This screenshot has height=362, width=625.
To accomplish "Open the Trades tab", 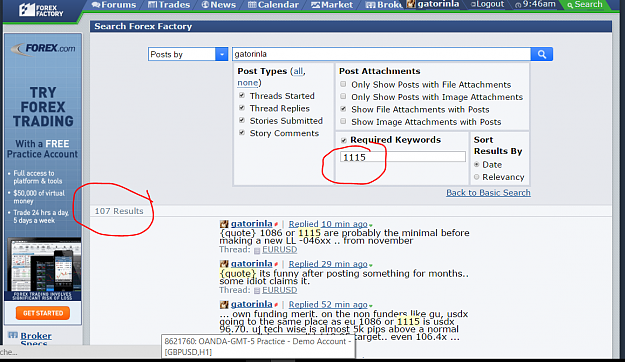I will pyautogui.click(x=169, y=5).
